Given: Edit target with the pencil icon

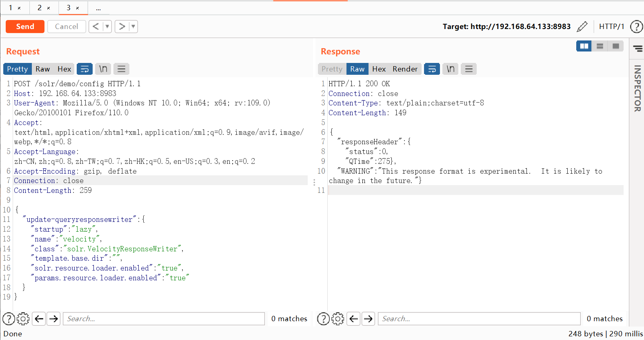Looking at the screenshot, I should (x=582, y=27).
